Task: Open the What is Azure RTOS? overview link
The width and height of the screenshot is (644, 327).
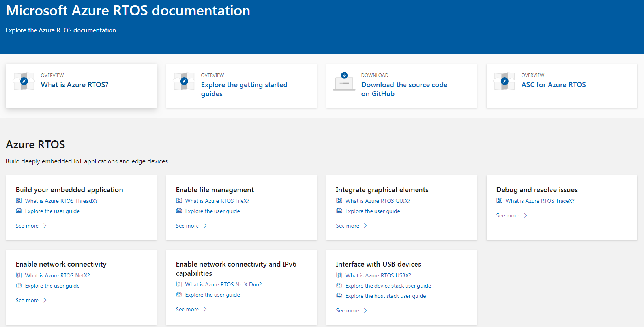Action: click(x=75, y=85)
